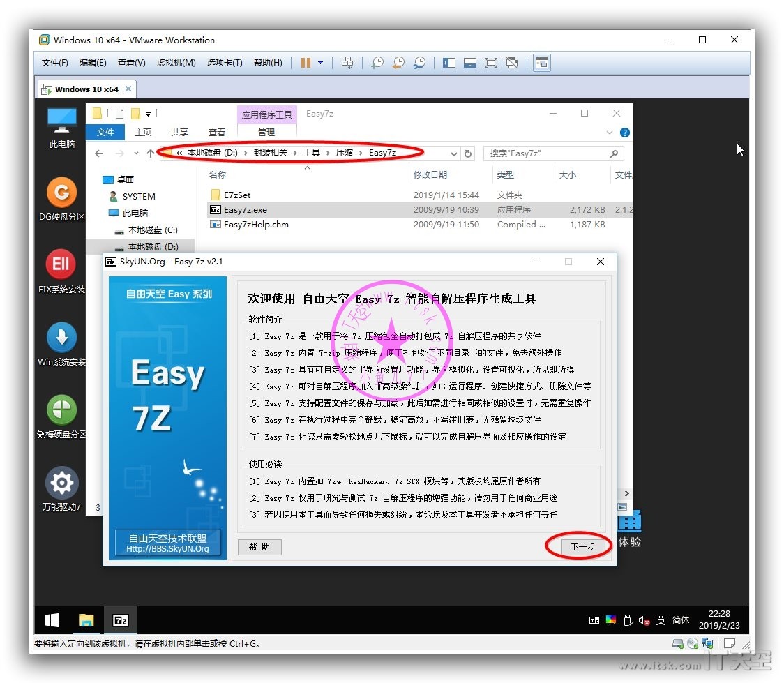The image size is (784, 683).
Task: Sort by 名称 column header
Action: pos(218,174)
